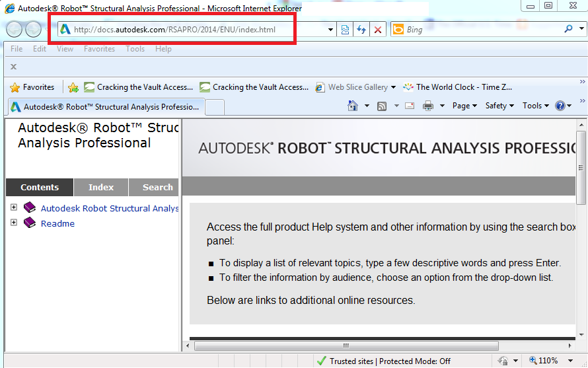Open the Tools menu in menu bar
588x368 pixels.
pos(135,49)
